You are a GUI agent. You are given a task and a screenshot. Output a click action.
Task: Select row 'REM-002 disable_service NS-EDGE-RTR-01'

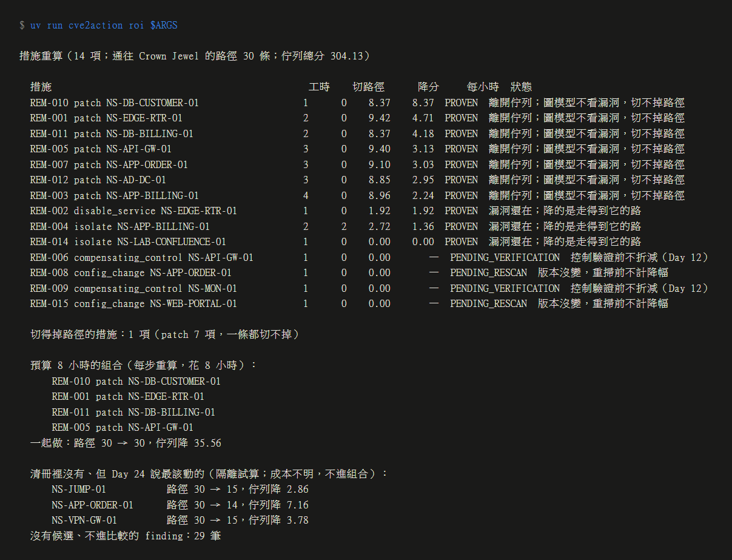(x=335, y=211)
